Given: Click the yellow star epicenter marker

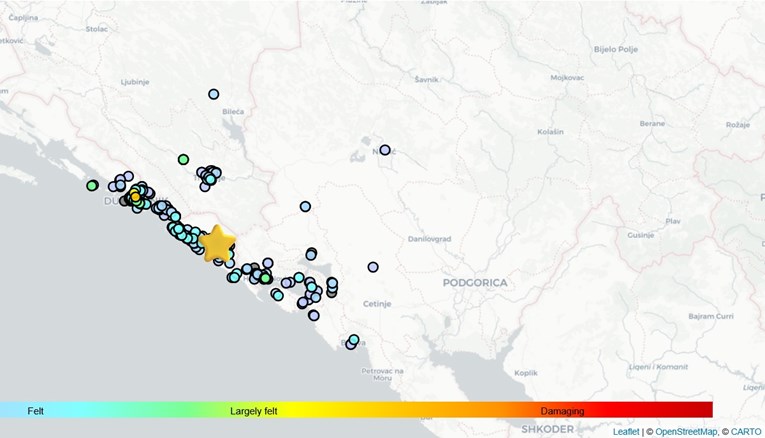Looking at the screenshot, I should [217, 243].
